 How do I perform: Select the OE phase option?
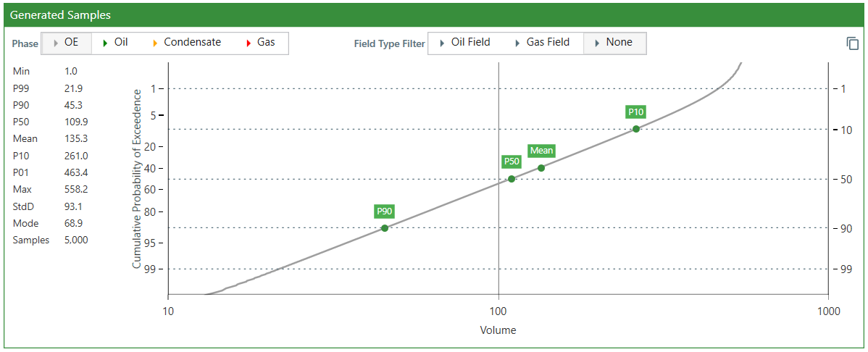(x=67, y=43)
